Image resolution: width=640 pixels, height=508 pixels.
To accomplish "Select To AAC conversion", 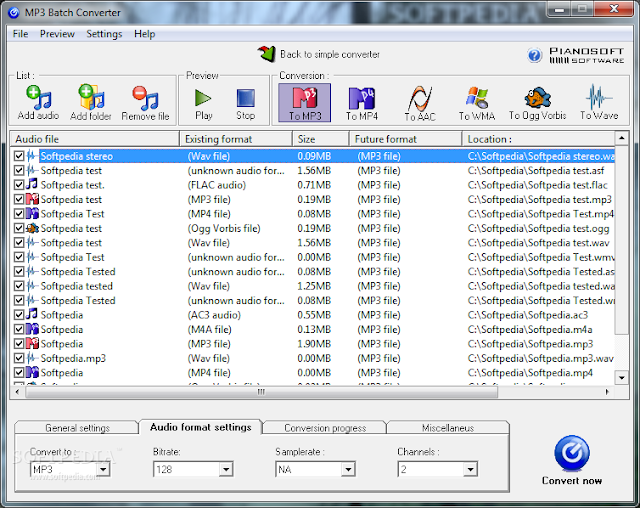I will pyautogui.click(x=420, y=103).
